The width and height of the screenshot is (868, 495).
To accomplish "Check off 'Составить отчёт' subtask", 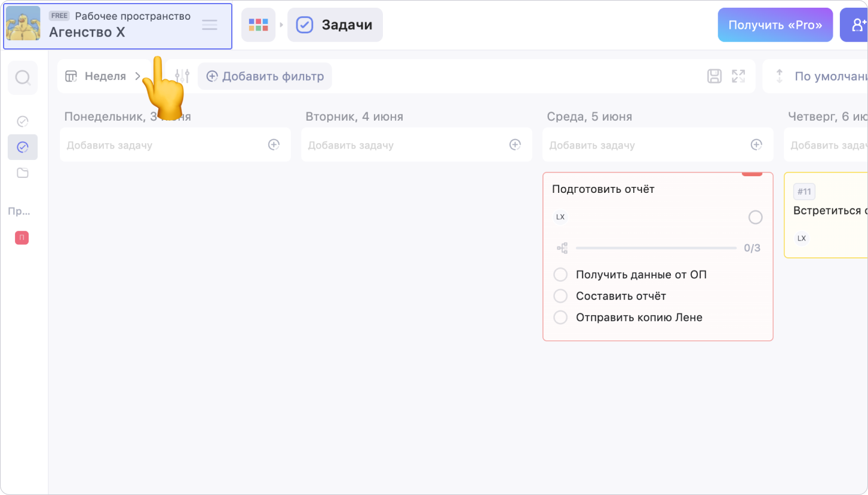I will click(560, 296).
